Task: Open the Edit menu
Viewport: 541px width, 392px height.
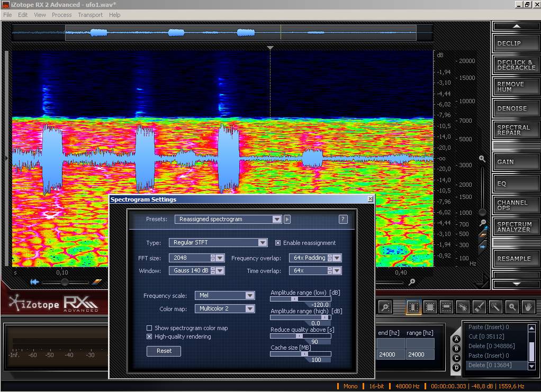Action: point(23,15)
